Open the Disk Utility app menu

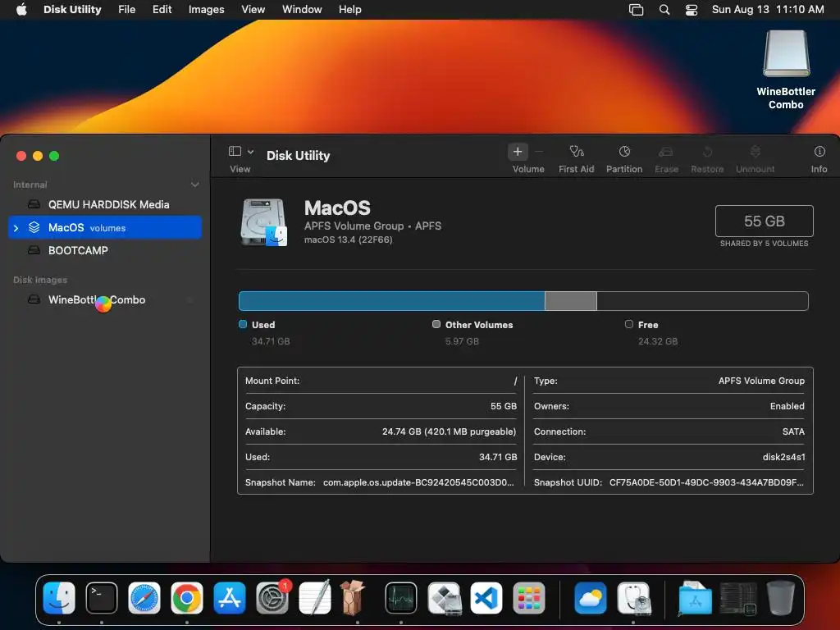point(72,9)
